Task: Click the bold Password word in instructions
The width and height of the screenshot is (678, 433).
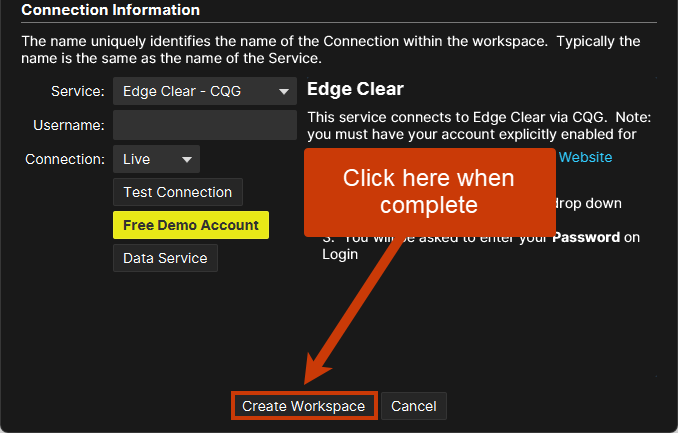Action: point(585,238)
